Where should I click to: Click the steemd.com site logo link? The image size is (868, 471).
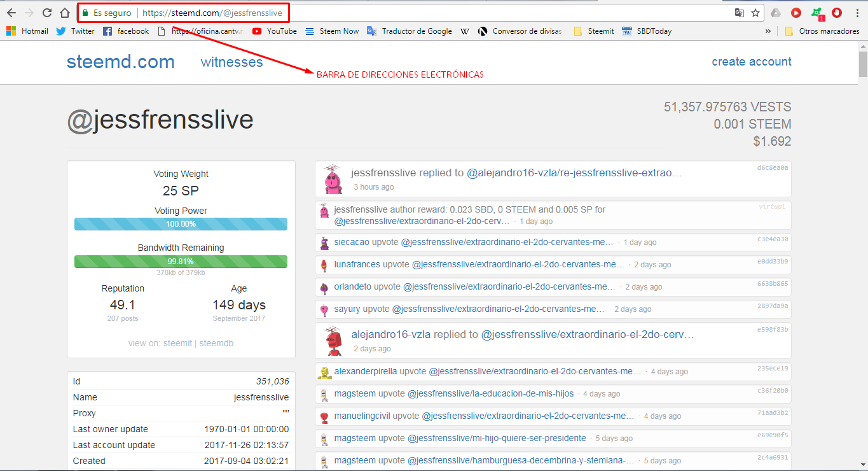coord(121,62)
